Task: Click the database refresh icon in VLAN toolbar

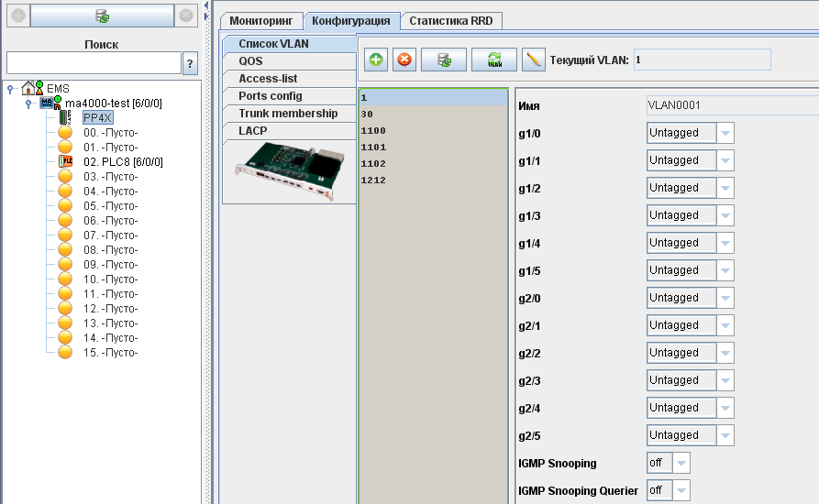Action: click(444, 60)
